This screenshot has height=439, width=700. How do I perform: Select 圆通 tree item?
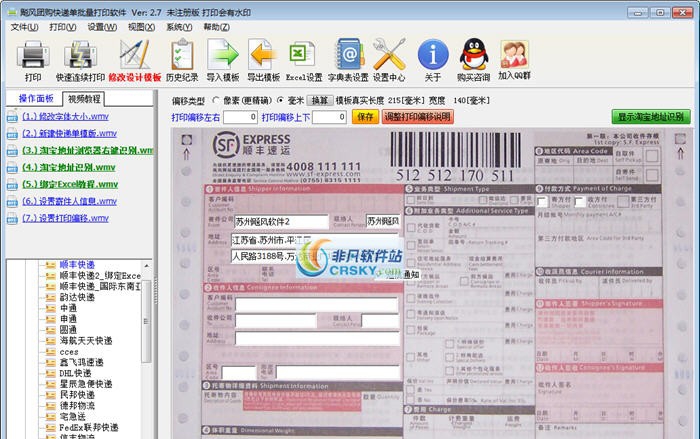[x=68, y=330]
